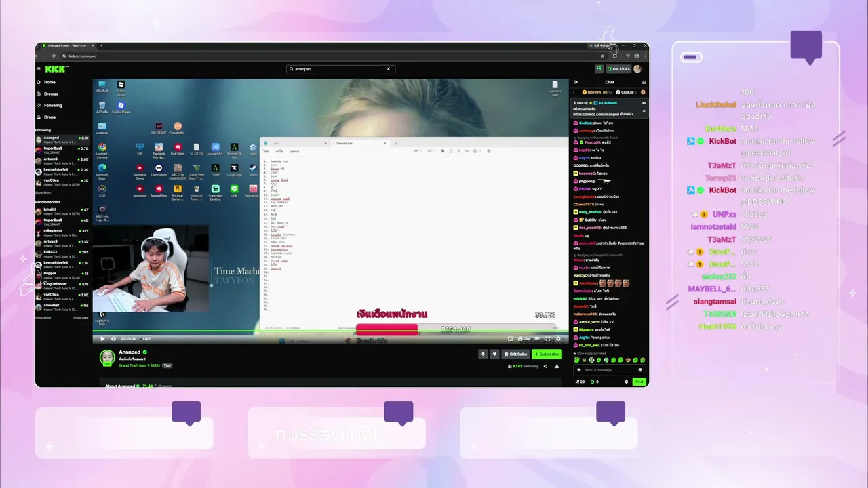The image size is (868, 488).
Task: Open the Clip button in player
Action: (x=524, y=338)
